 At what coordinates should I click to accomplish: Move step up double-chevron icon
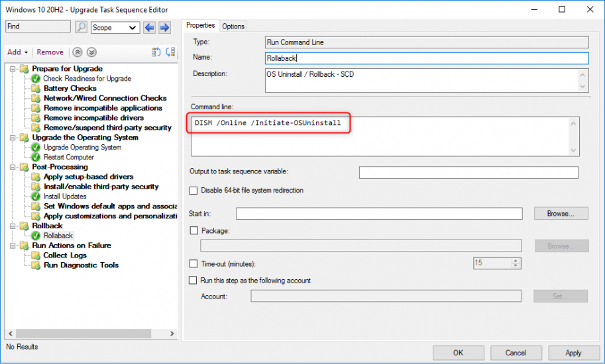(x=78, y=52)
